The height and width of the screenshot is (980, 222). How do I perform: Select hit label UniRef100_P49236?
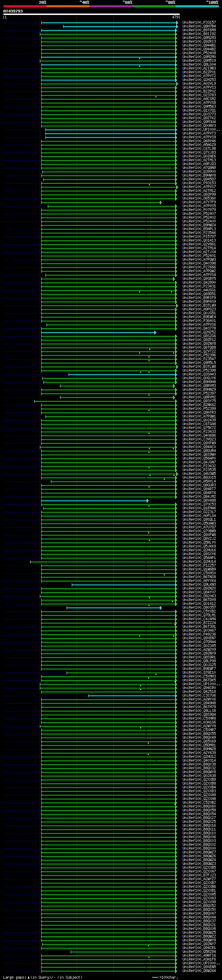(x=199, y=634)
